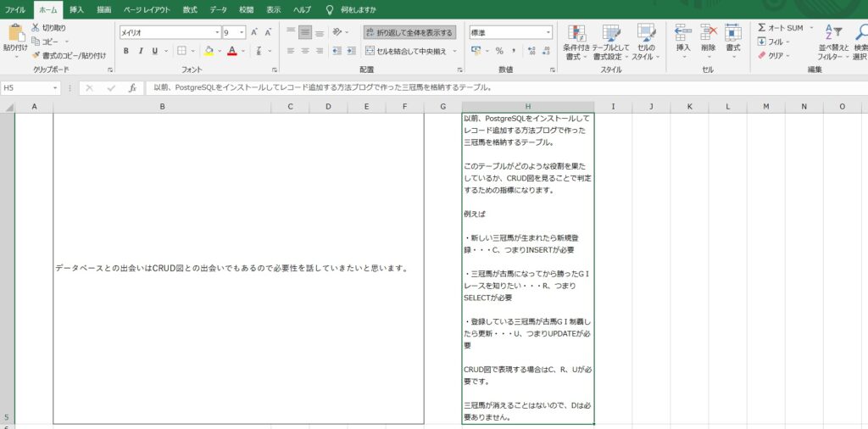Click the Name Box showing H5
Screen dimensions: 868x429
point(26,87)
